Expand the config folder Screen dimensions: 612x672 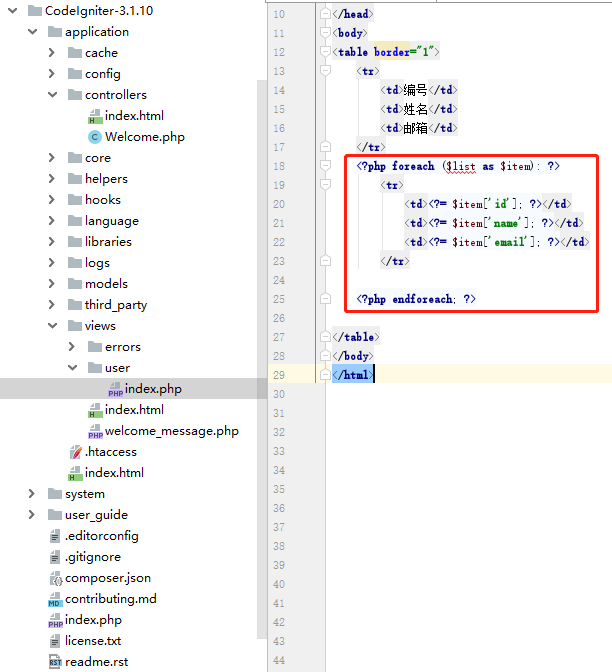click(52, 73)
